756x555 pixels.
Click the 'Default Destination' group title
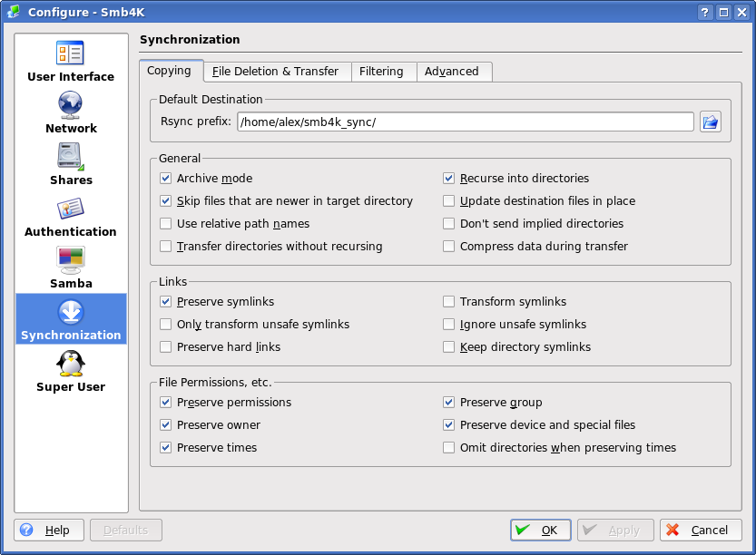211,99
